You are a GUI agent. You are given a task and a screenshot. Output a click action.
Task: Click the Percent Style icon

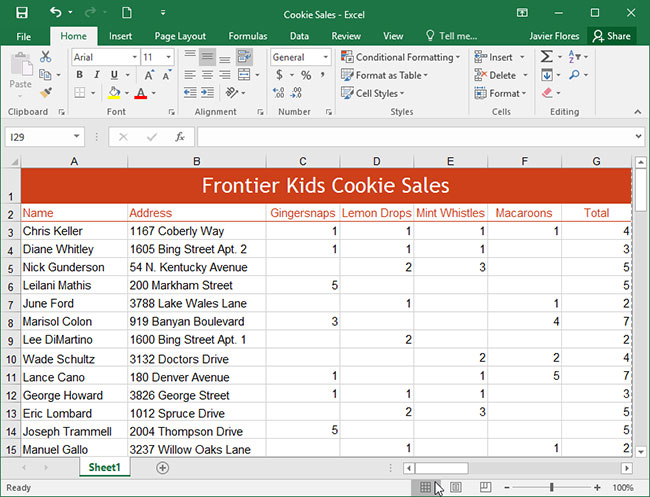(x=304, y=75)
